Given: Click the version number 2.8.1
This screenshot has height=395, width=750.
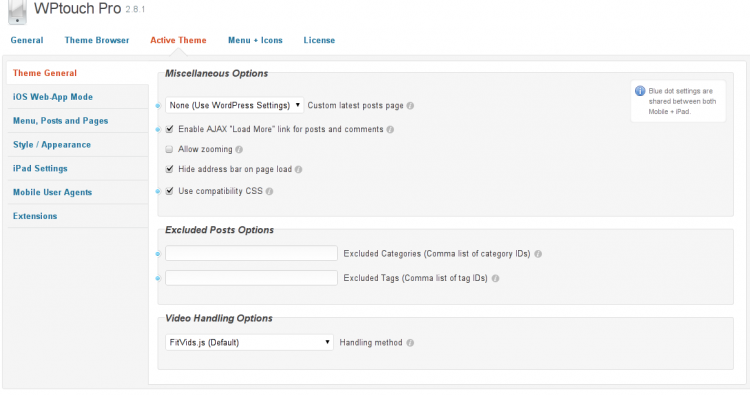Looking at the screenshot, I should coord(135,10).
